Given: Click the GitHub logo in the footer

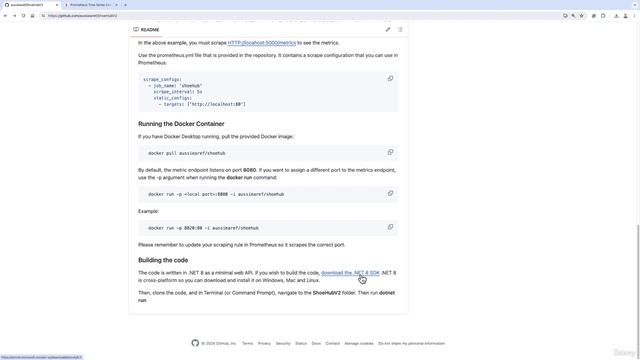Looking at the screenshot, I should (x=195, y=343).
